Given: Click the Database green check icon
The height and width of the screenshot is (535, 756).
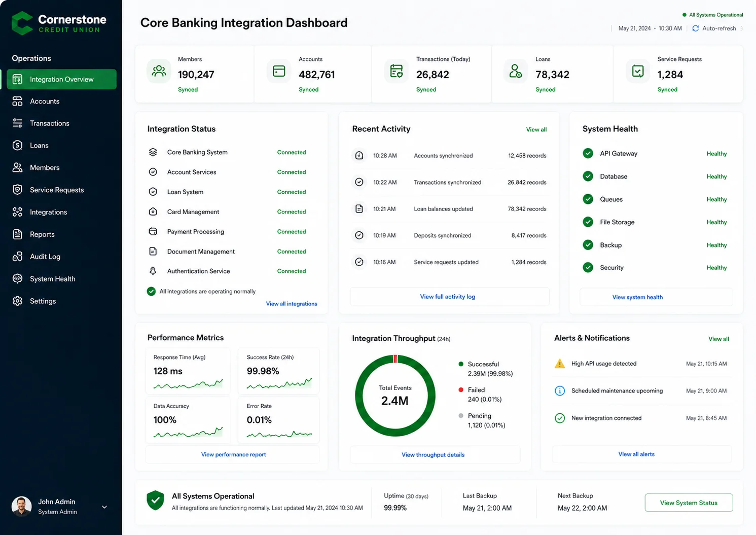Looking at the screenshot, I should click(x=588, y=176).
